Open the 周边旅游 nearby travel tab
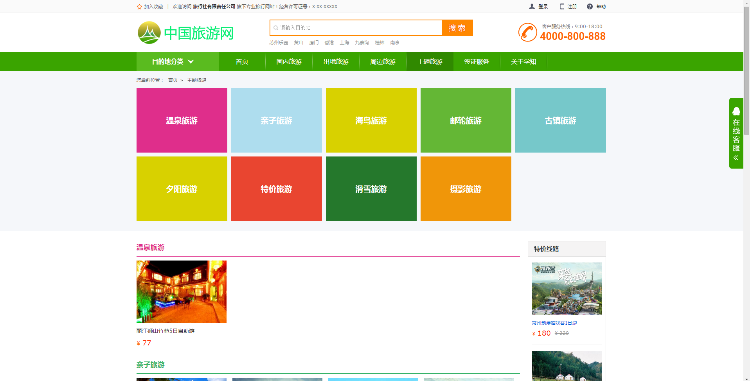 point(383,62)
